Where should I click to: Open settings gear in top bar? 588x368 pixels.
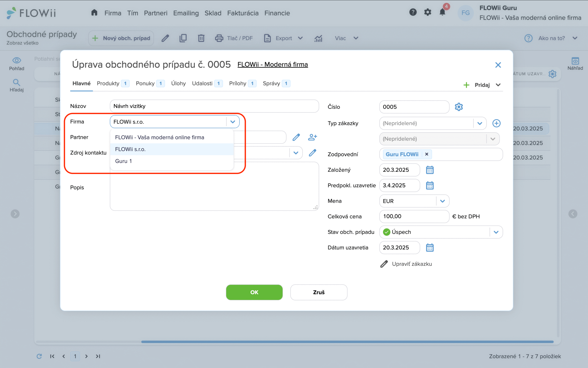pyautogui.click(x=428, y=12)
